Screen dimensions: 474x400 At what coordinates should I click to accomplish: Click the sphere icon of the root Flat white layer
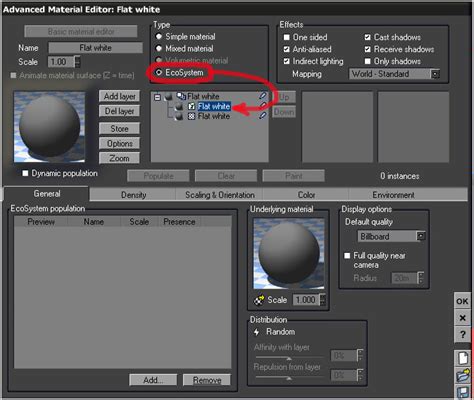point(168,97)
